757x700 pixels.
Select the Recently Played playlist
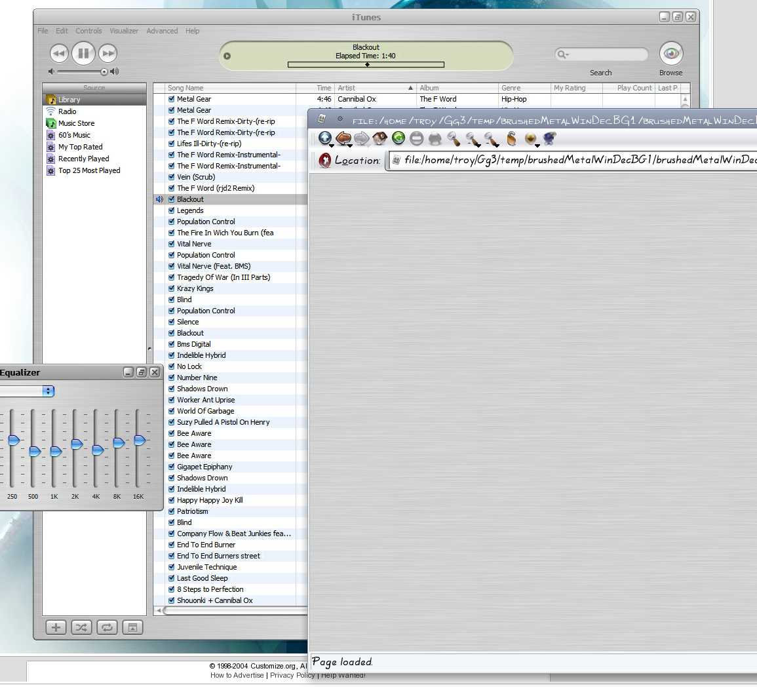94,159
